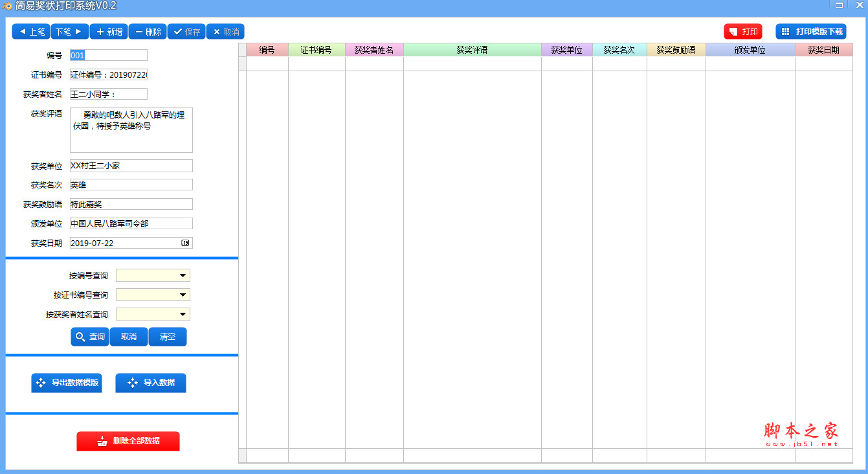Open the 按证书编号查询 dropdown
This screenshot has width=868, height=474.
coord(184,294)
